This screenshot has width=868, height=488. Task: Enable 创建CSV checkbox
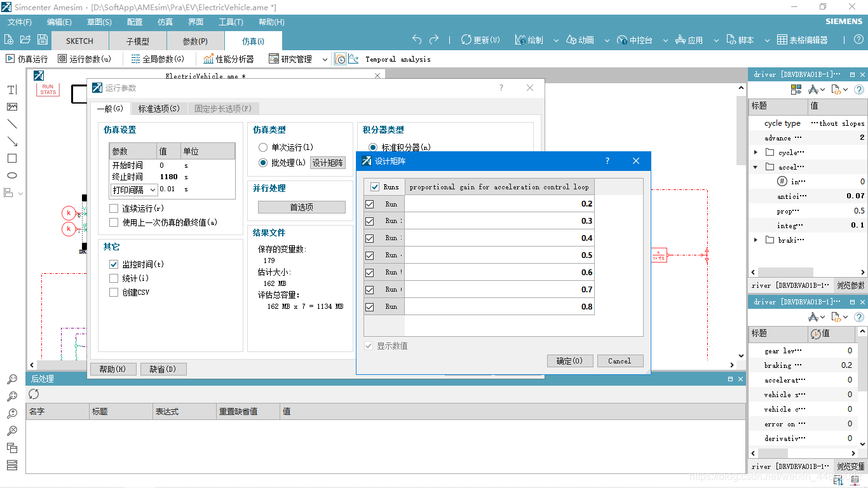tap(114, 292)
